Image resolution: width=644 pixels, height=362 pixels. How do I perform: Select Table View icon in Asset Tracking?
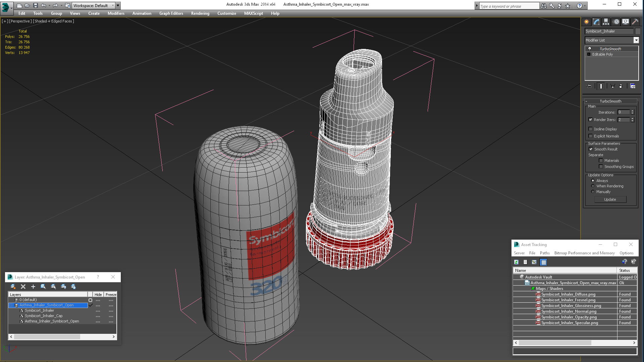point(544,262)
